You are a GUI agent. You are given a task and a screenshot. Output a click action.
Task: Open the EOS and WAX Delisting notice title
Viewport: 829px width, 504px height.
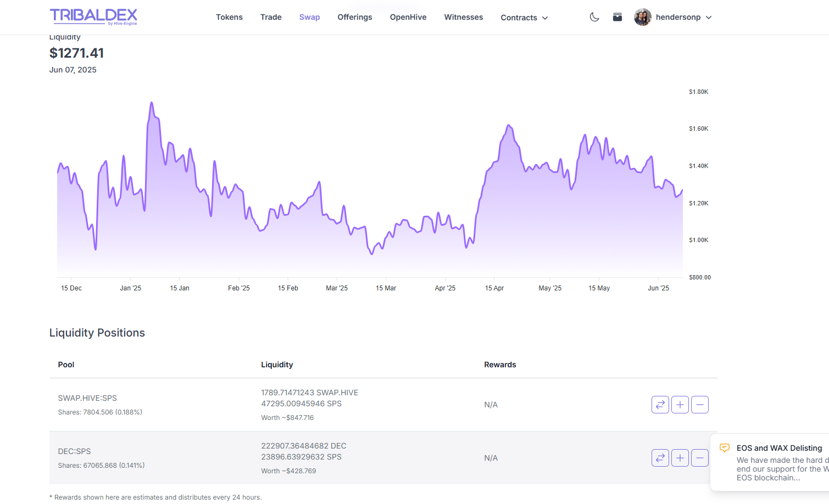tap(779, 448)
